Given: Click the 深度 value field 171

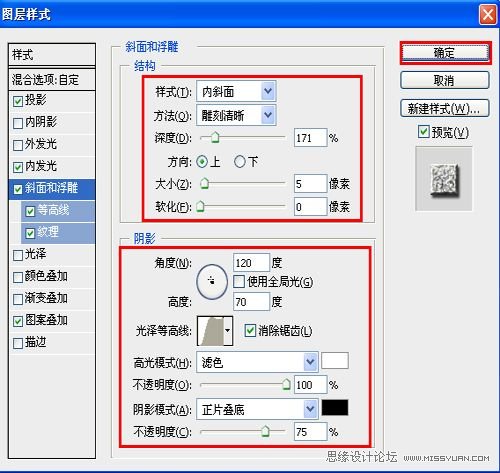Looking at the screenshot, I should coord(310,138).
